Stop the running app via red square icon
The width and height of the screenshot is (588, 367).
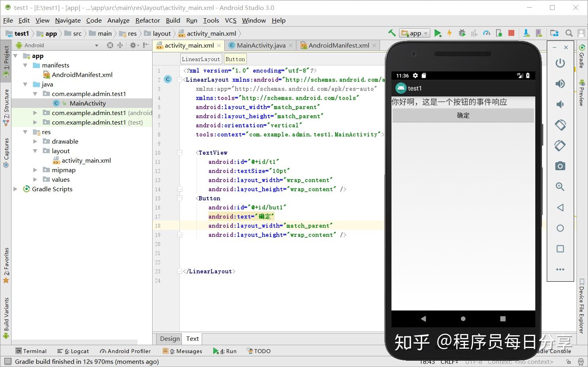512,33
